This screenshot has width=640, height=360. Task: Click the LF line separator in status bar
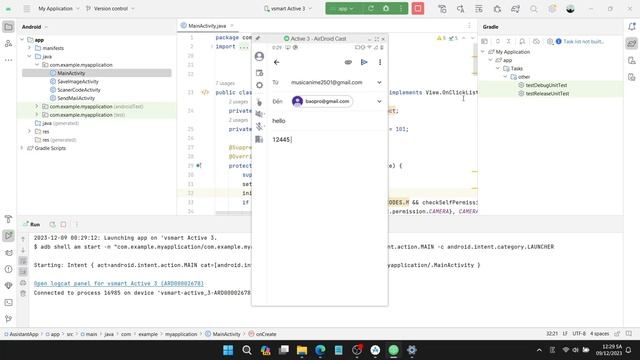coord(565,333)
